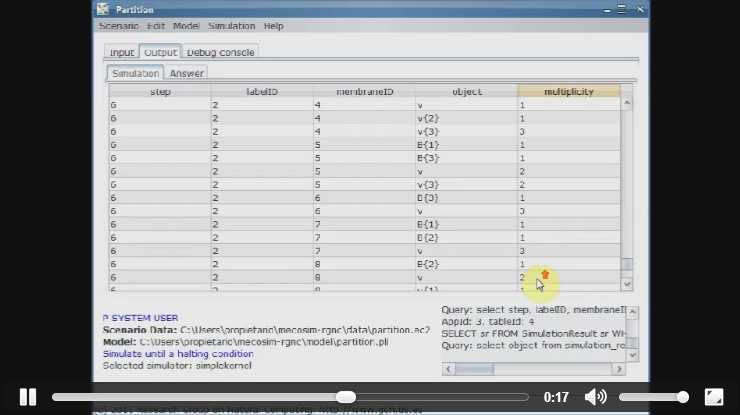Click the video progress slider handle
The image size is (740, 415).
[x=346, y=397]
